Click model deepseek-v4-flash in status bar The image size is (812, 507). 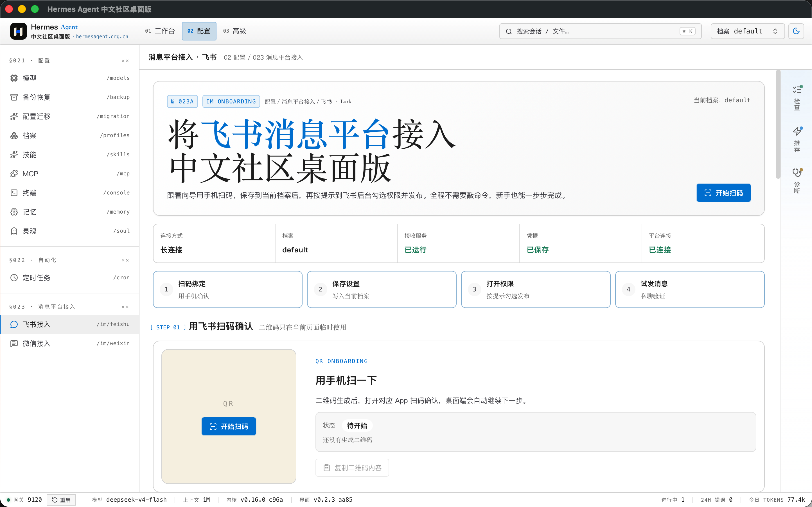pos(129,500)
